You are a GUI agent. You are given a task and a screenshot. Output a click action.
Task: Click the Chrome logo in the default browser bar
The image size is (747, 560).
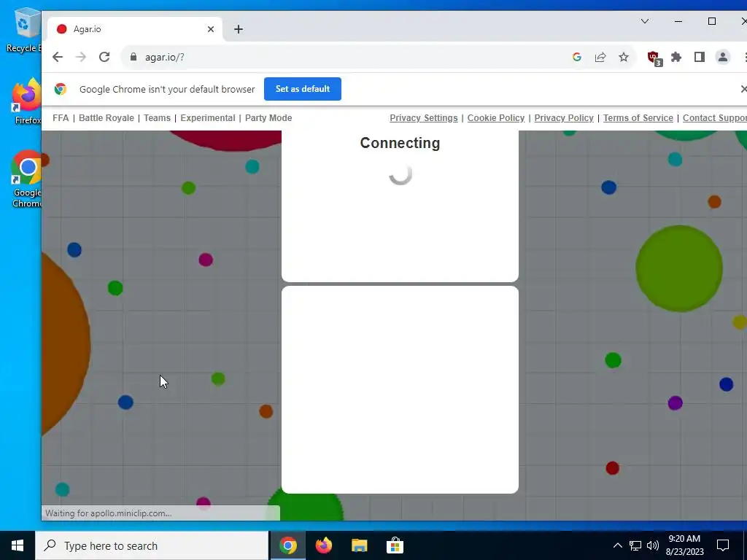click(x=61, y=89)
